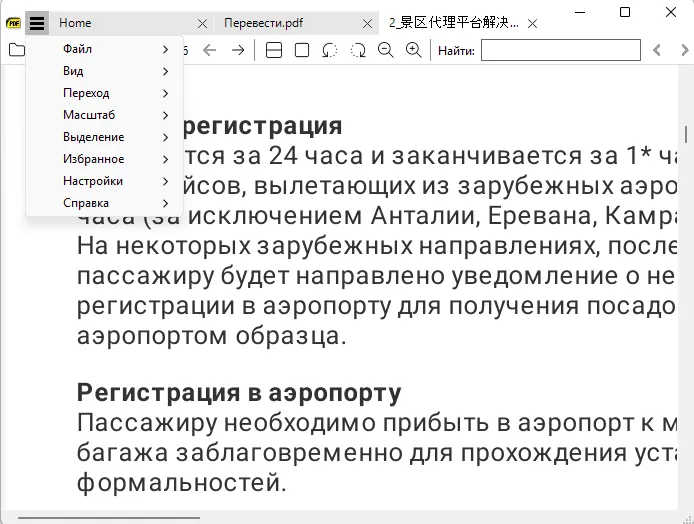Image resolution: width=694 pixels, height=524 pixels.
Task: Open the Масштаб menu item
Action: (104, 115)
